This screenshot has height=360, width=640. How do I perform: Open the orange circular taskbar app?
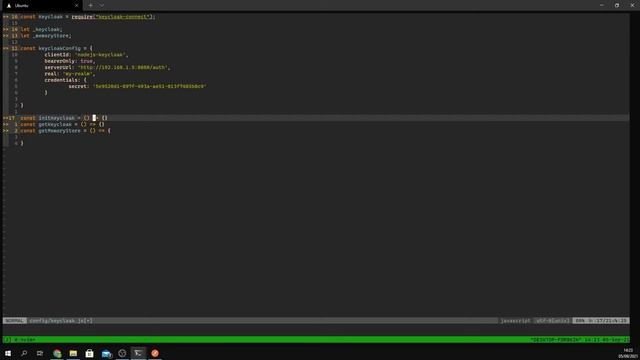coord(155,353)
